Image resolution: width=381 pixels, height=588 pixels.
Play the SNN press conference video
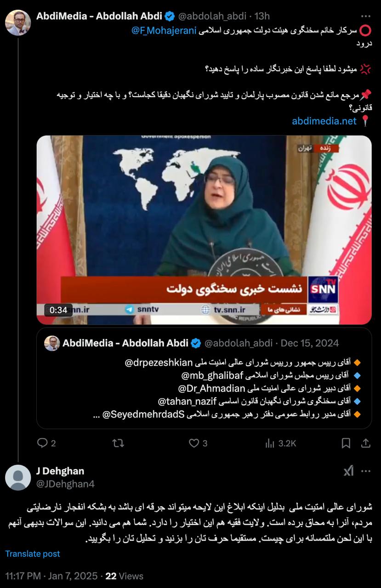[204, 230]
